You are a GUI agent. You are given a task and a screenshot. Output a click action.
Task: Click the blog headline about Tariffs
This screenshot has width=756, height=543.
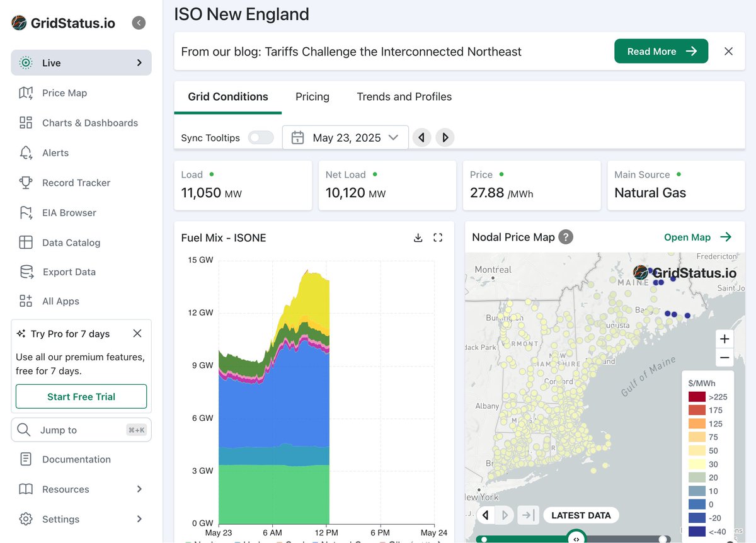coord(351,52)
